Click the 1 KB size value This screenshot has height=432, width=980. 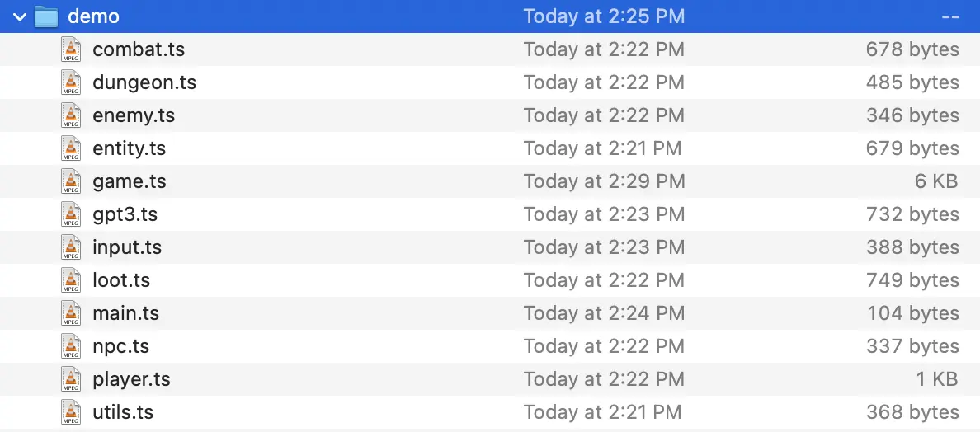pos(935,379)
